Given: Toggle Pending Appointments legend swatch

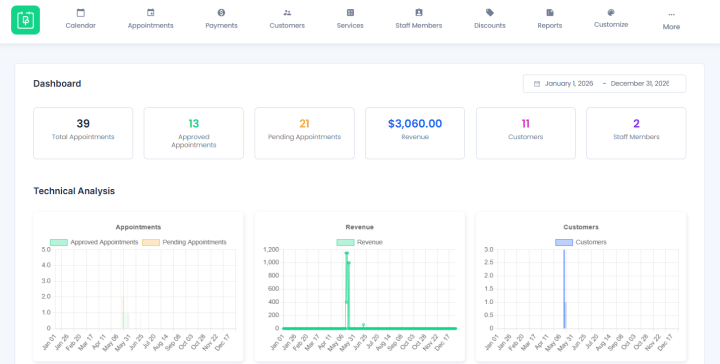Looking at the screenshot, I should [151, 242].
